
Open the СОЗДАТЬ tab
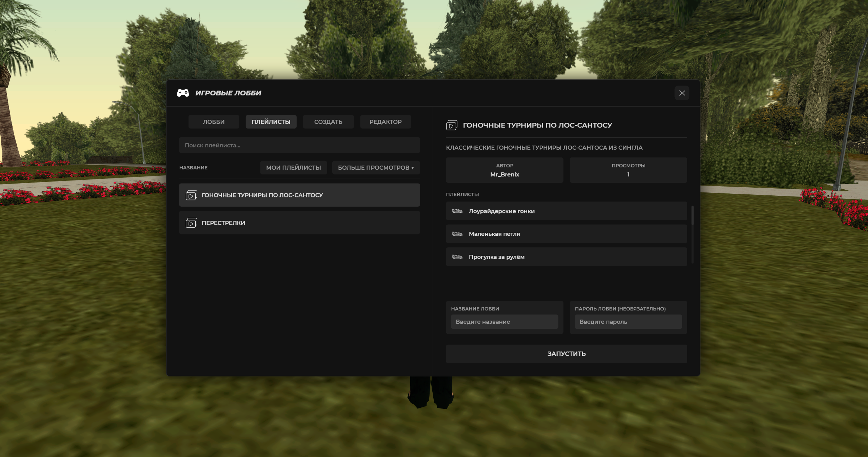(328, 122)
